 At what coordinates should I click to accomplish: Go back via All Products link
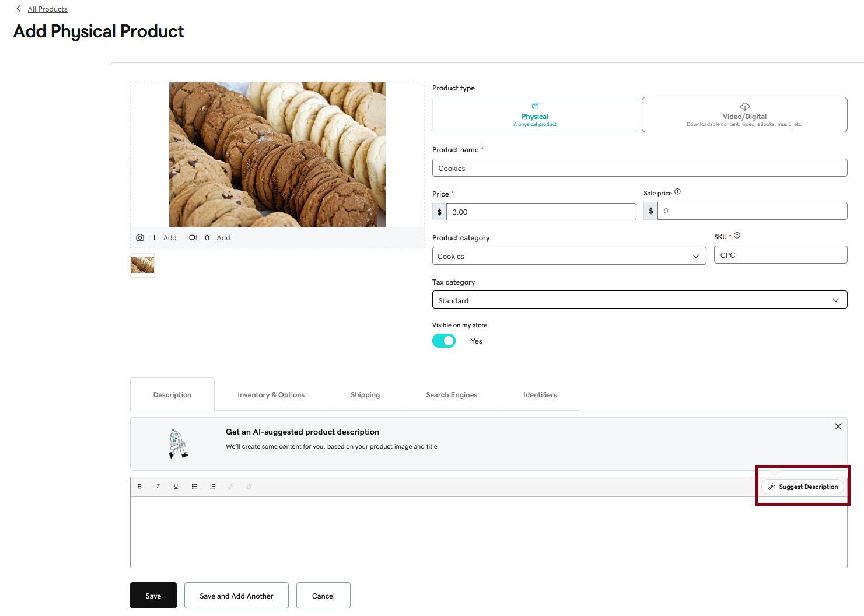[47, 9]
